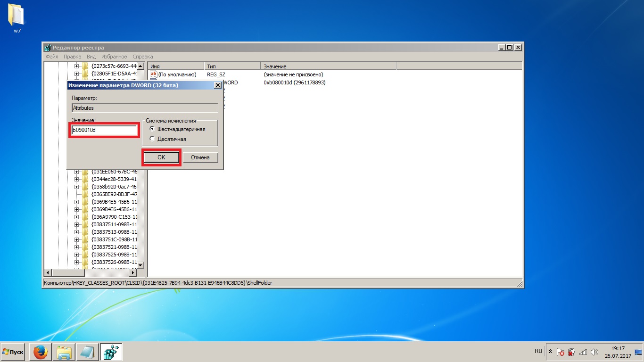Open the Пуск start menu

[x=13, y=352]
